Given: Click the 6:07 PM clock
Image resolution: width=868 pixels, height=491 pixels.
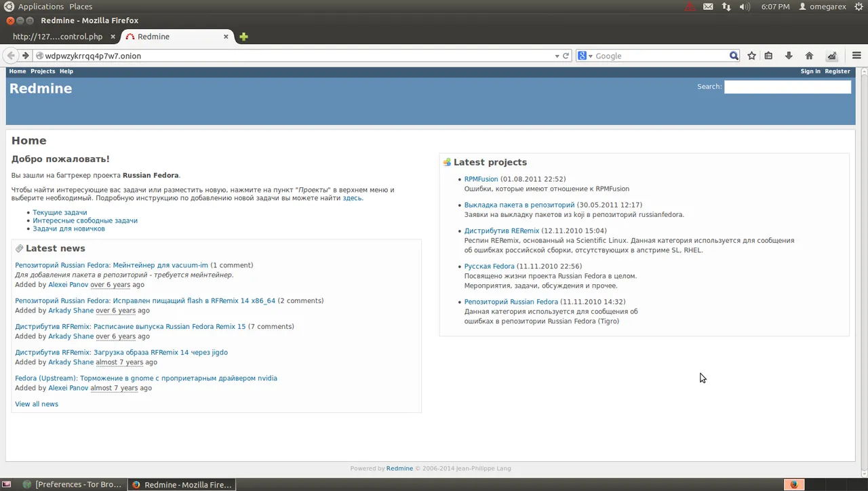Looking at the screenshot, I should [x=775, y=7].
